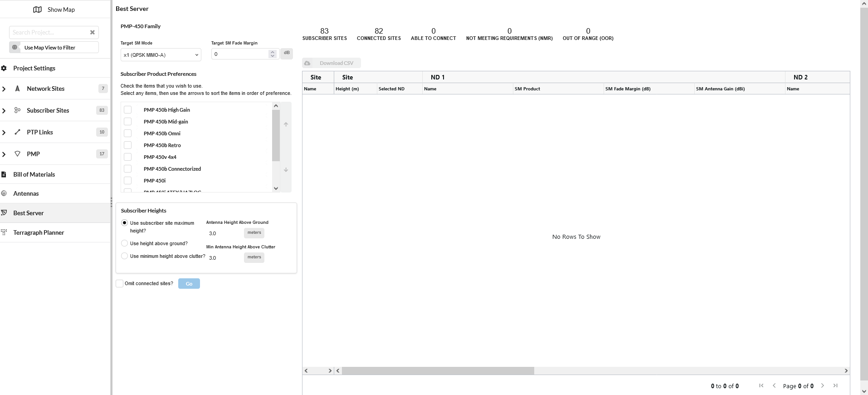868x395 pixels.
Task: Click the Search Project input field
Action: click(49, 32)
